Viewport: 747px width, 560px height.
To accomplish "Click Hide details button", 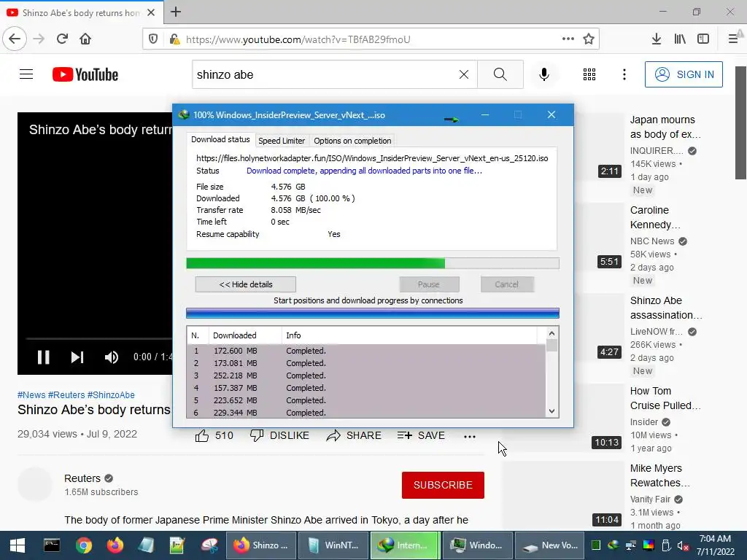I will [245, 284].
